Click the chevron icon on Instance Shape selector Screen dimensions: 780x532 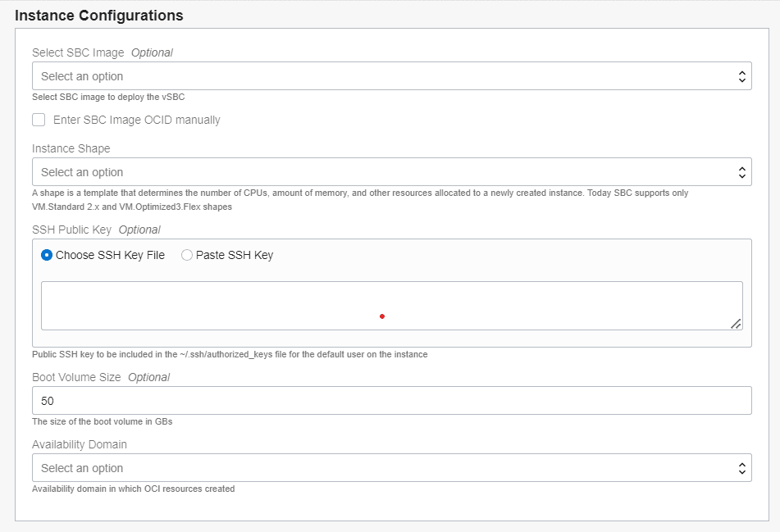coord(741,171)
